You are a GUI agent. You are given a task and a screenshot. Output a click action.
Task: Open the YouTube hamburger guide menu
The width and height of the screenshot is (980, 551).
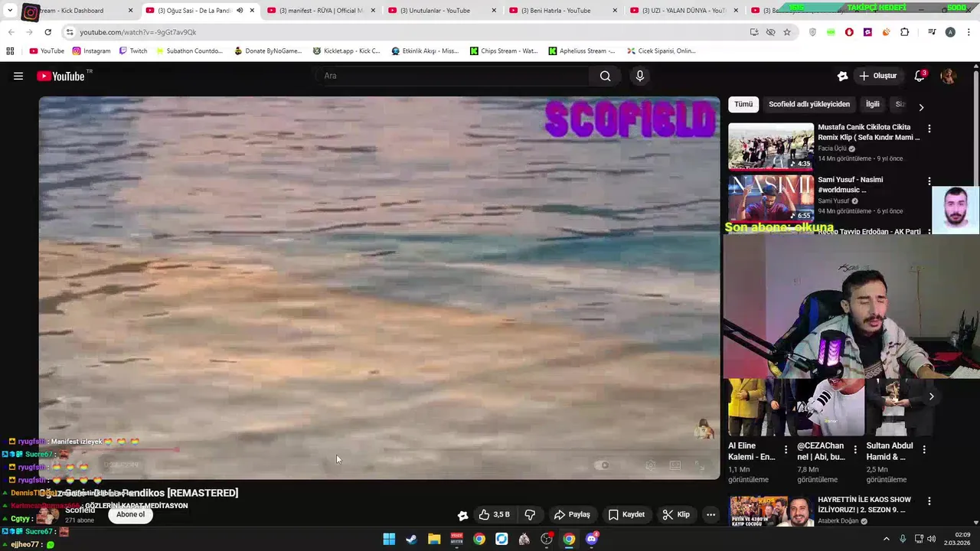click(18, 76)
